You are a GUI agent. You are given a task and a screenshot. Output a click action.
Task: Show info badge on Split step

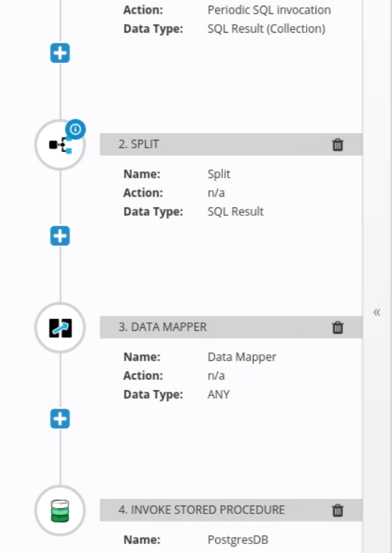[x=75, y=129]
